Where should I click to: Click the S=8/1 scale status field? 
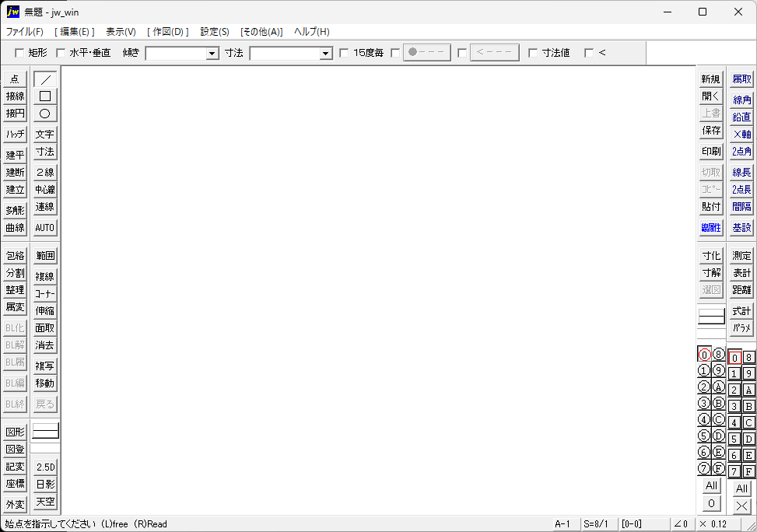(x=599, y=524)
